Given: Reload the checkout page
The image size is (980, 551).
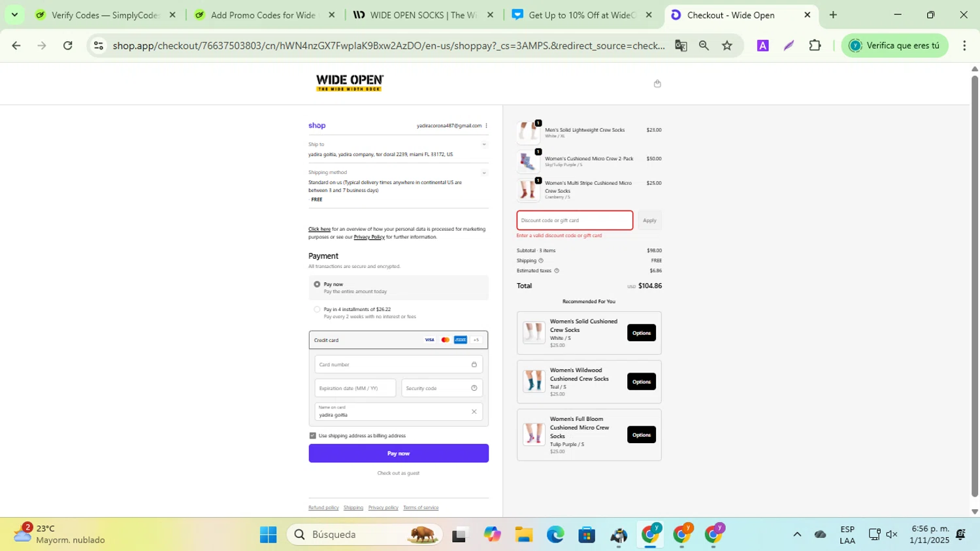Looking at the screenshot, I should tap(68, 45).
